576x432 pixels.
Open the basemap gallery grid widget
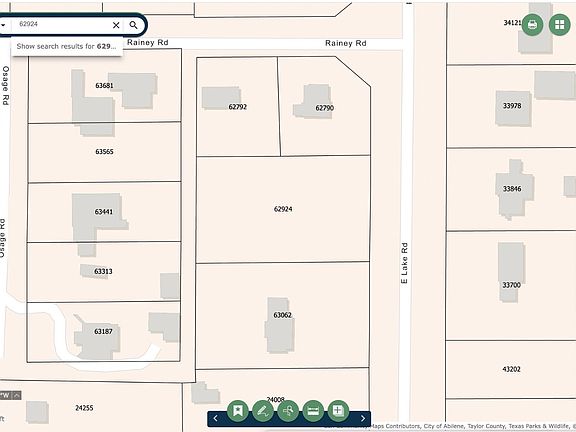(x=559, y=25)
